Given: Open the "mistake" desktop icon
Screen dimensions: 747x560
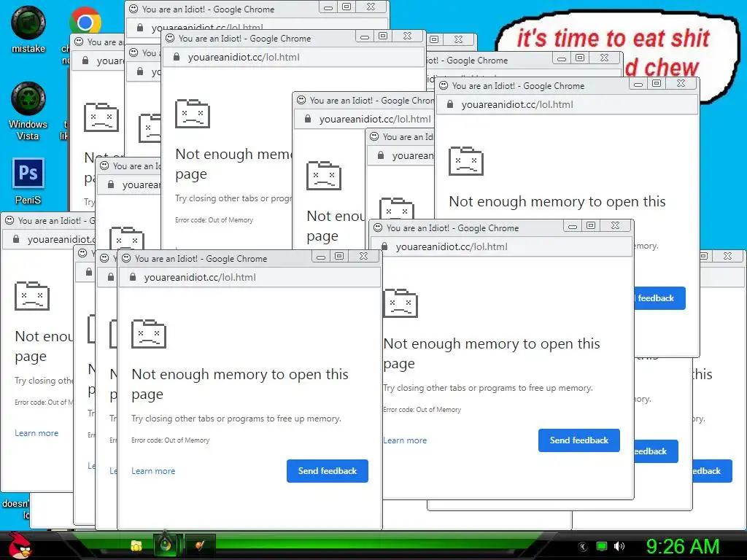Looking at the screenshot, I should click(28, 28).
